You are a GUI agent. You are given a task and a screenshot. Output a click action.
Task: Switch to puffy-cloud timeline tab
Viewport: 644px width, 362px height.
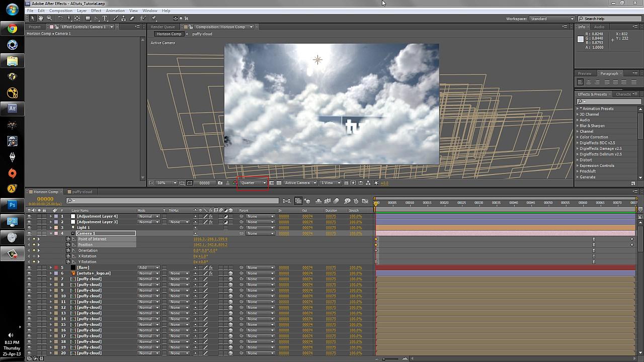tap(82, 192)
